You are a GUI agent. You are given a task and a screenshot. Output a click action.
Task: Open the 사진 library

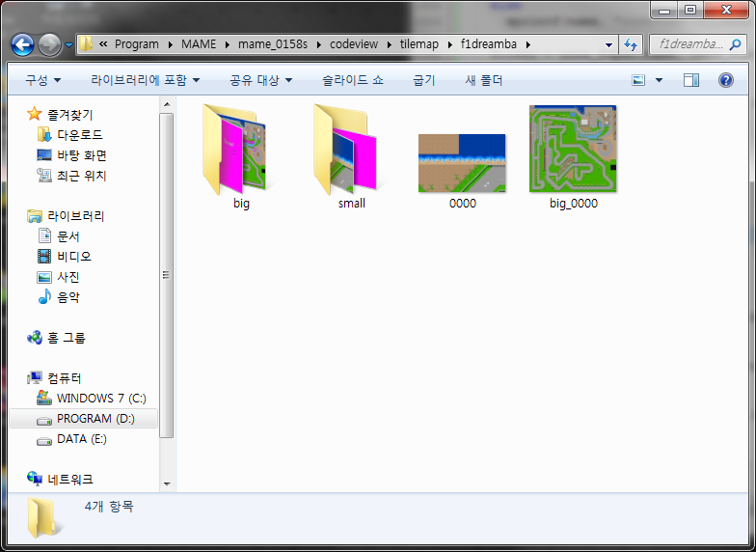67,277
